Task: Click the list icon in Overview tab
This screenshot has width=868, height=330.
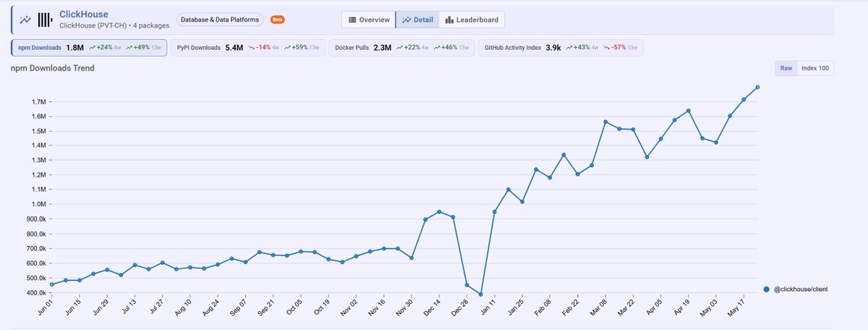Action: click(x=352, y=20)
